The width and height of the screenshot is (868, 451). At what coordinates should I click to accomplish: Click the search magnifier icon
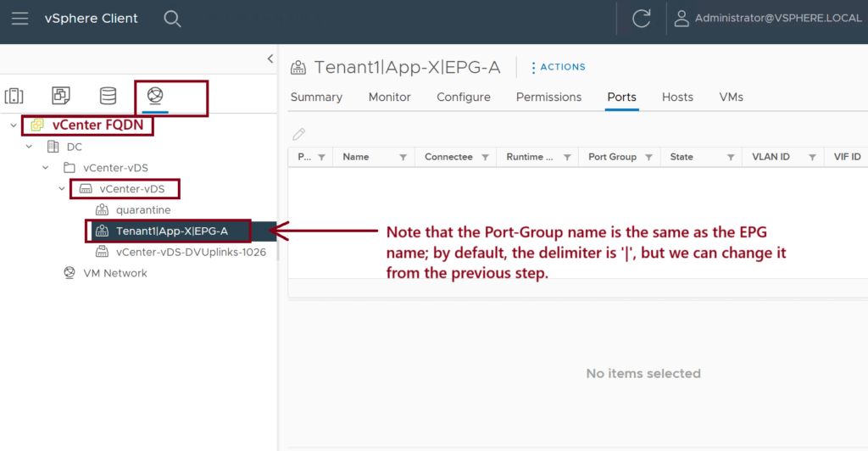[x=172, y=19]
